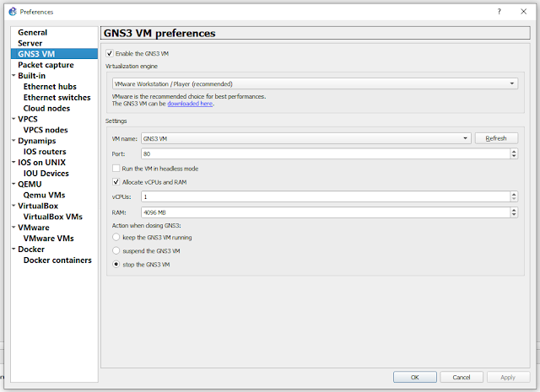Screen dimensions: 540x392
Task: Select keep the GNS3 VM running
Action: 116,237
